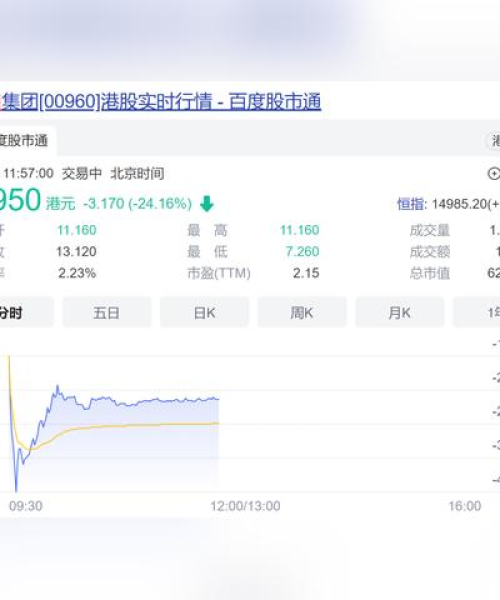The image size is (500, 600).
Task: Switch chart to 周K view
Action: tap(302, 313)
